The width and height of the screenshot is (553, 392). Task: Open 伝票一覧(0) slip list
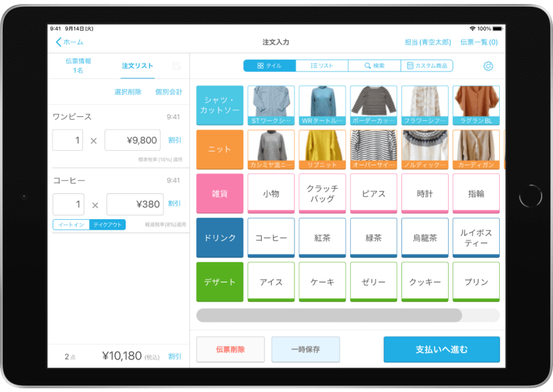point(479,42)
